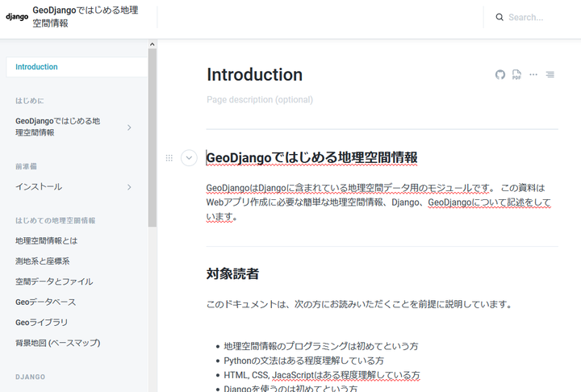Open 背景地図 (ベースマップ) page
The height and width of the screenshot is (392, 581).
pyautogui.click(x=58, y=343)
